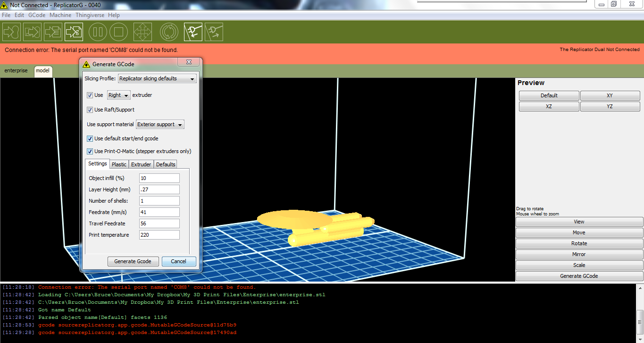
Task: Close the Generate GCode dialog
Action: (x=188, y=62)
